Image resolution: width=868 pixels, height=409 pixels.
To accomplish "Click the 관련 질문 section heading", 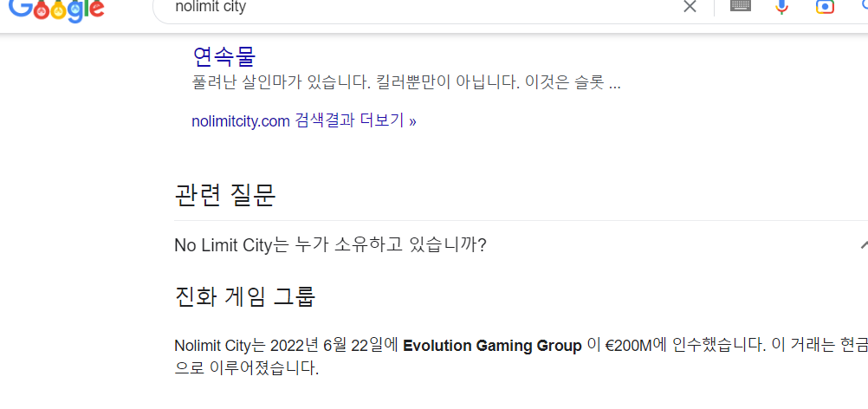I will [224, 194].
